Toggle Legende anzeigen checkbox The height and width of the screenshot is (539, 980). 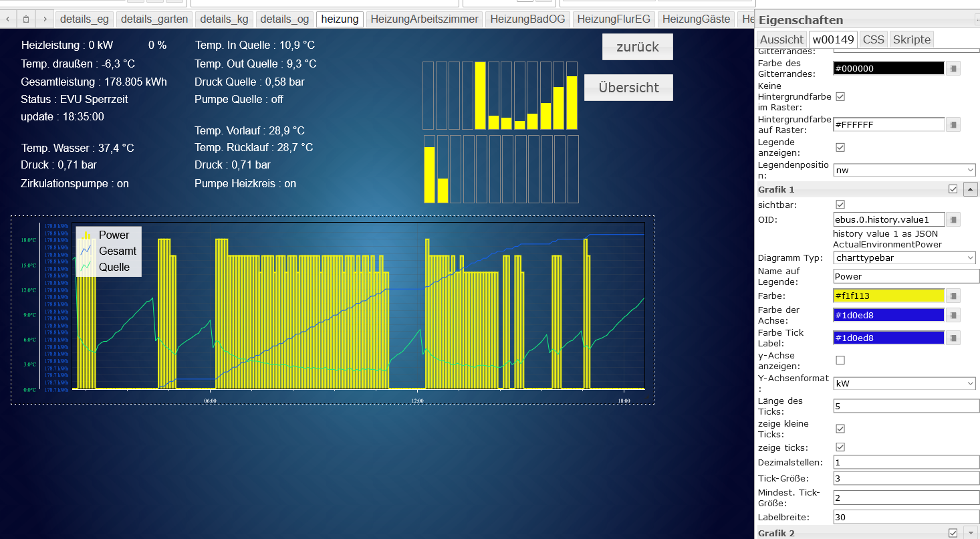[840, 147]
